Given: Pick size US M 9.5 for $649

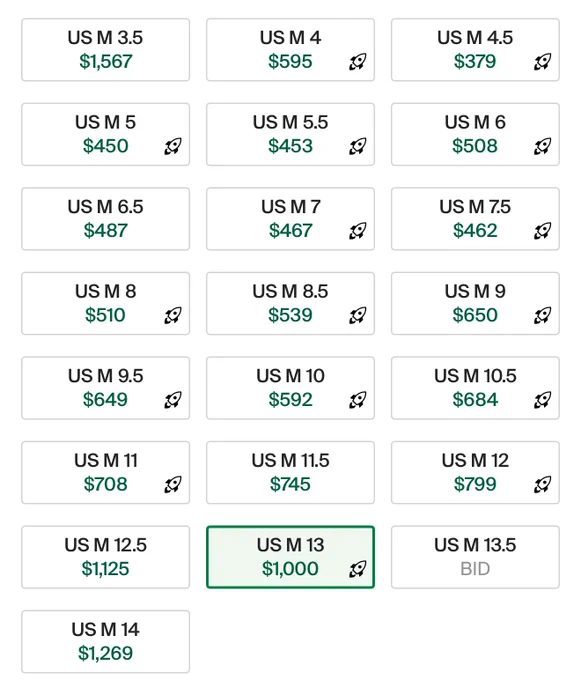Looking at the screenshot, I should click(106, 388).
